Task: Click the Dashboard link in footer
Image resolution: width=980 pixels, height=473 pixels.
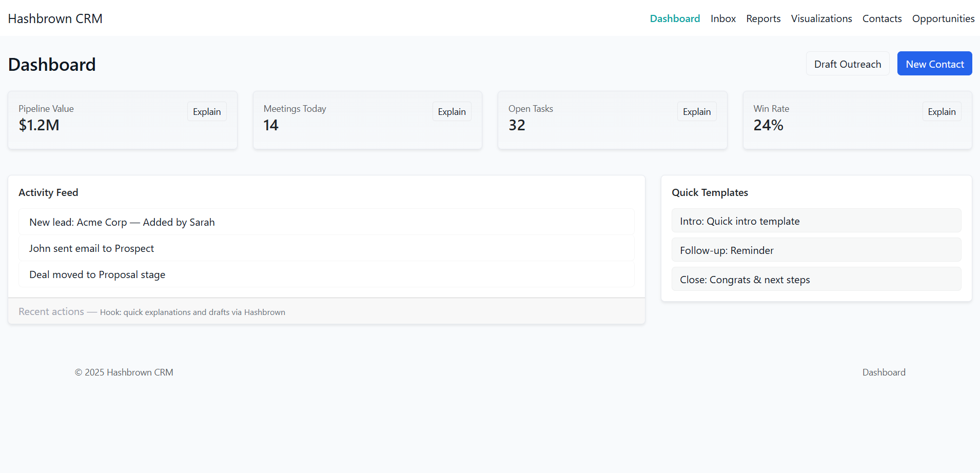Action: (884, 372)
